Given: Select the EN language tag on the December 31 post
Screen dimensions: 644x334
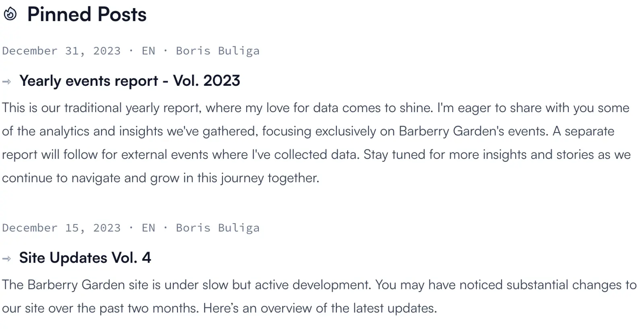Looking at the screenshot, I should (148, 51).
